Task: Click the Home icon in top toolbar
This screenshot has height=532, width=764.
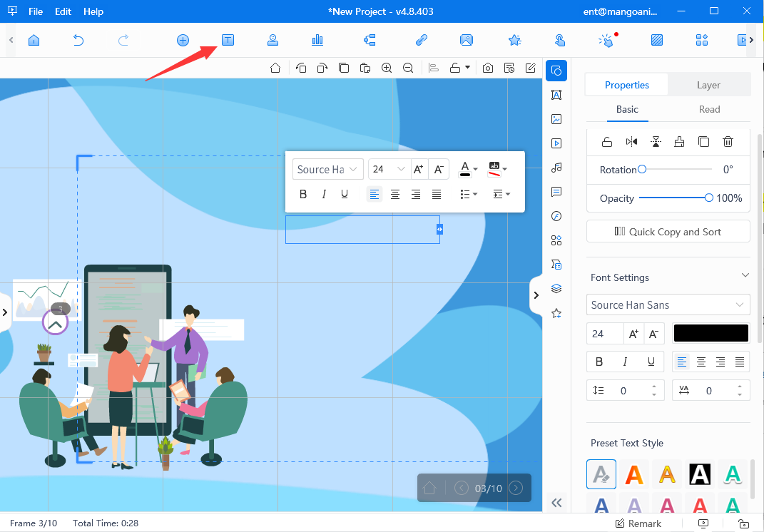Action: coord(34,40)
